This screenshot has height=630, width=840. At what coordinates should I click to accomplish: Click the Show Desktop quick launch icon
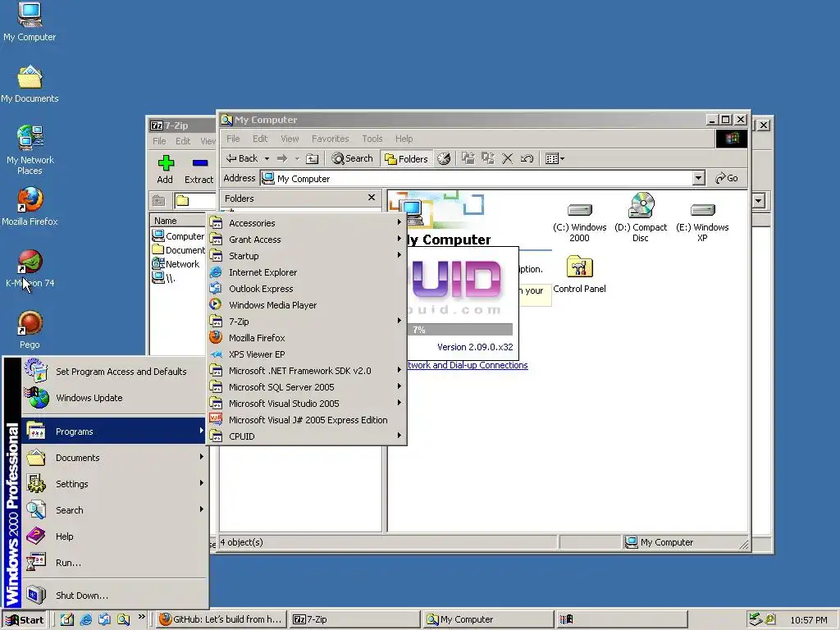pyautogui.click(x=67, y=619)
